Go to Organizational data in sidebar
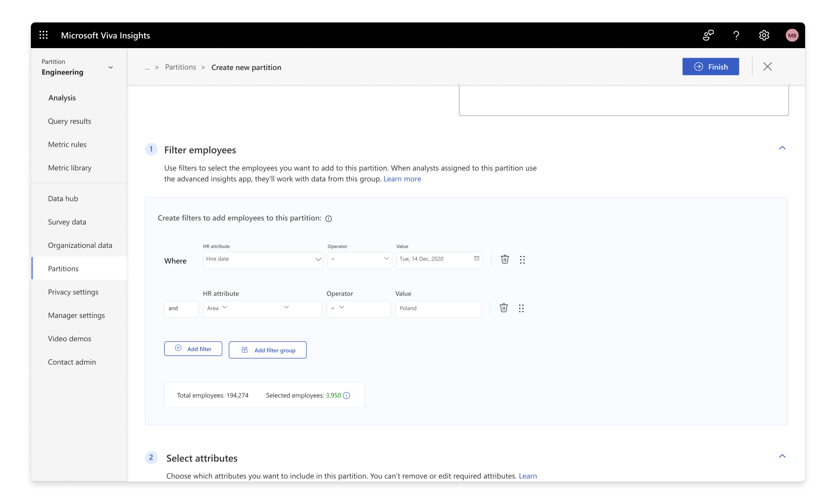 [x=80, y=245]
